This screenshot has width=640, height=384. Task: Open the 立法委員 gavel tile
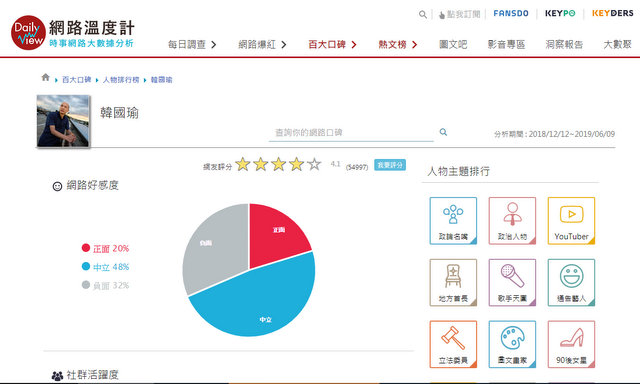[453, 344]
